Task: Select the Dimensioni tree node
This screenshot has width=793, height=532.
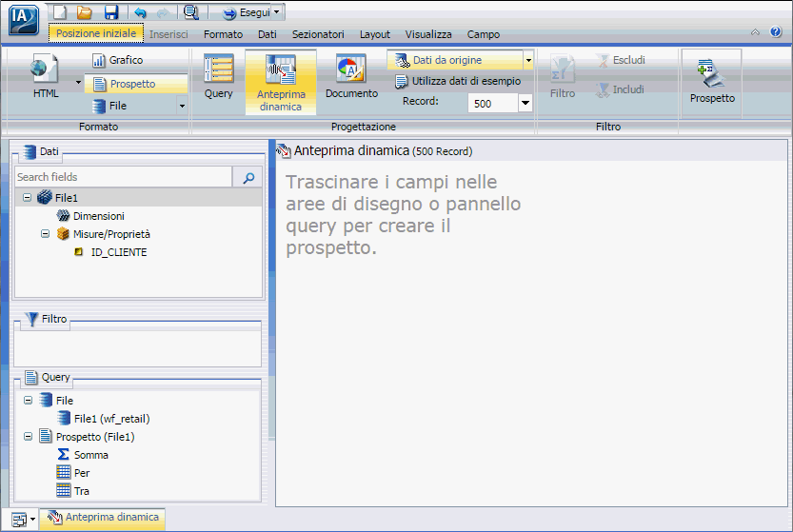Action: (x=99, y=216)
